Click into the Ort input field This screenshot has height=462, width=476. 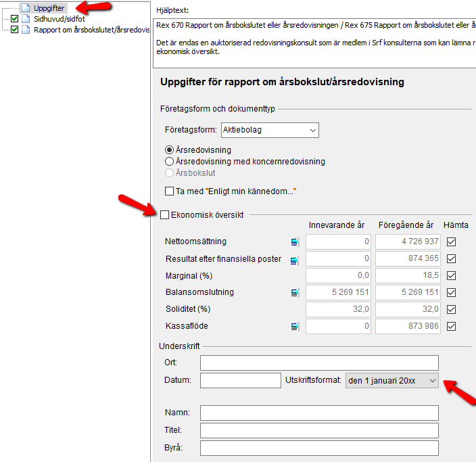click(319, 363)
